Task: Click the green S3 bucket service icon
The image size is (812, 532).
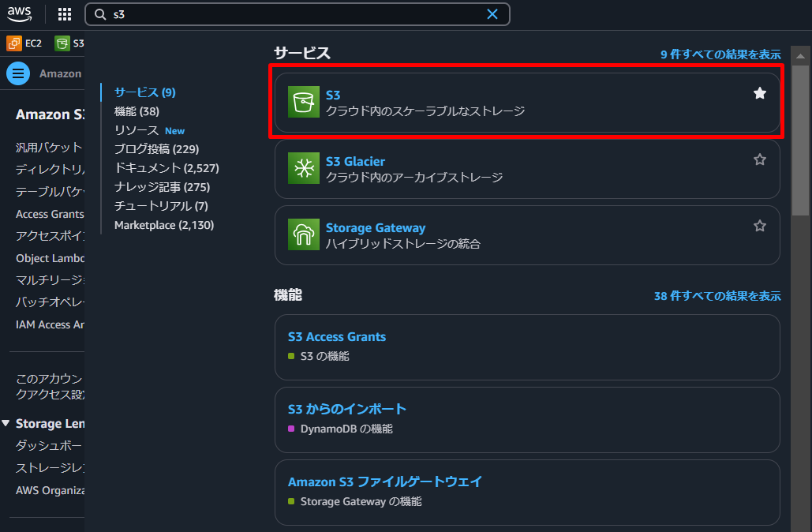Action: click(304, 102)
